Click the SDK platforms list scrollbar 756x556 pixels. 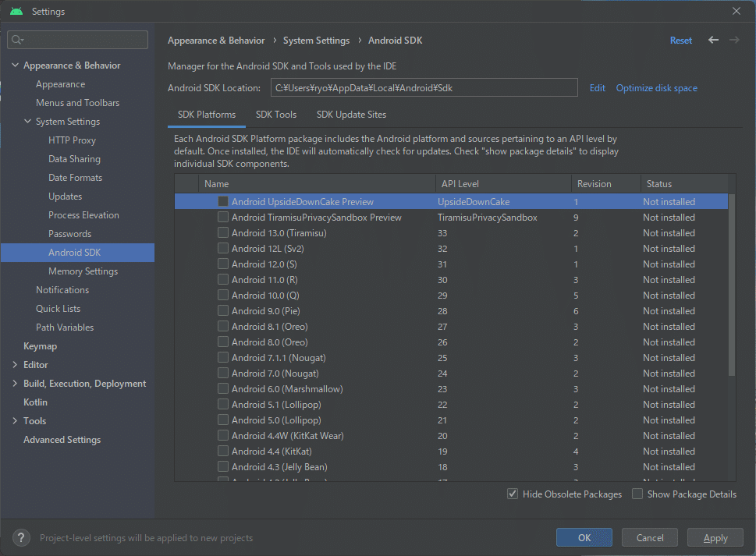pos(731,285)
